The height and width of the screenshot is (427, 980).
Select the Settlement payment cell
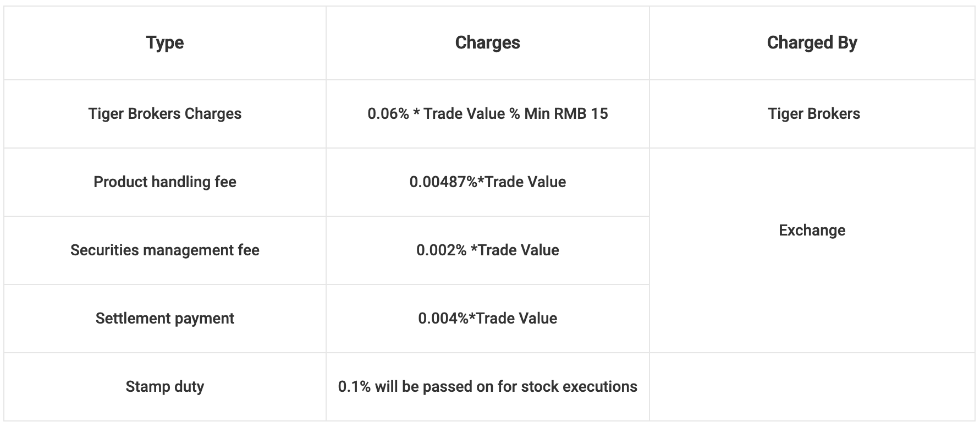pyautogui.click(x=165, y=319)
